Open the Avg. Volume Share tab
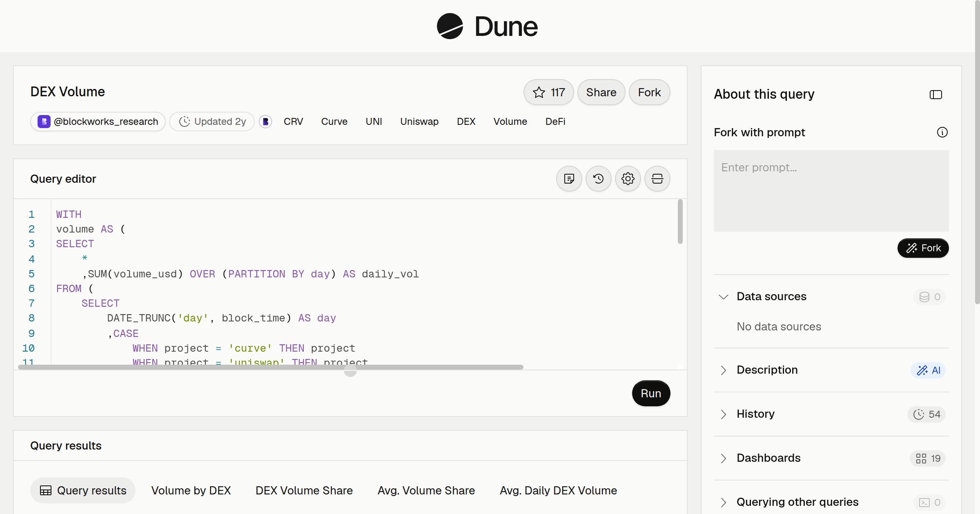The height and width of the screenshot is (514, 980). tap(426, 490)
